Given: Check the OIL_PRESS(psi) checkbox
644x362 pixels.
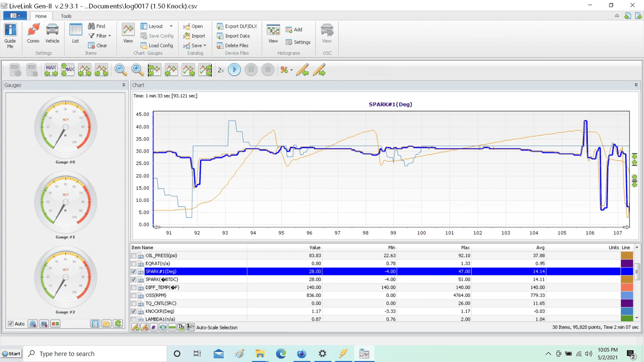Looking at the screenshot, I should click(x=134, y=256).
